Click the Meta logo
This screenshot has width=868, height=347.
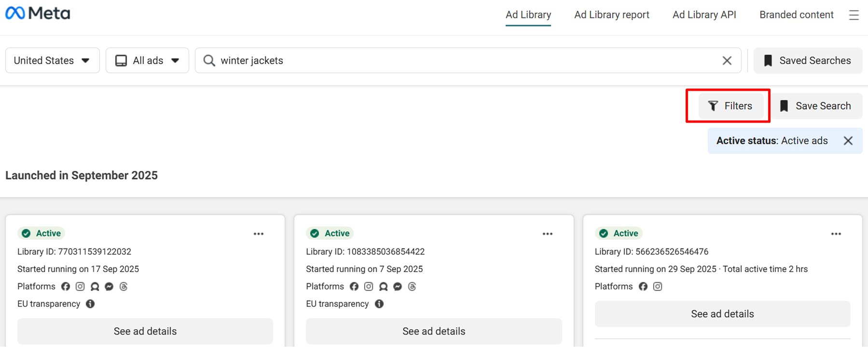tap(38, 14)
